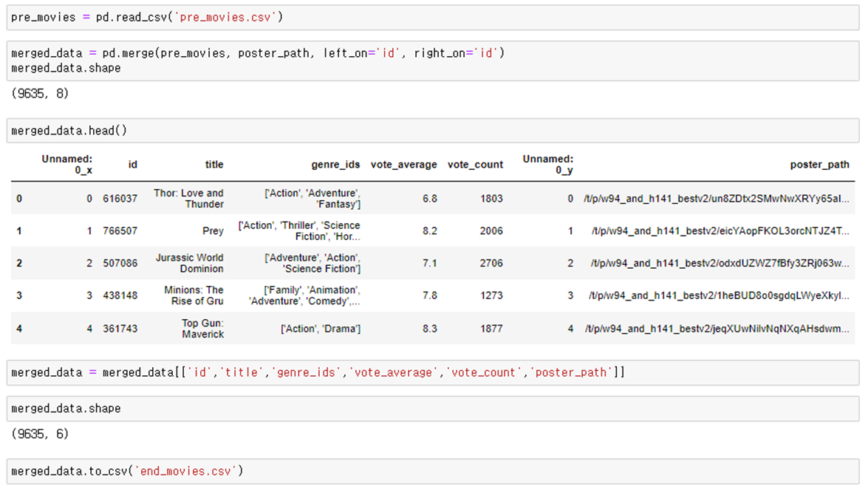Click the 'Unnamed: 0_y' column header
868x489 pixels.
548,165
